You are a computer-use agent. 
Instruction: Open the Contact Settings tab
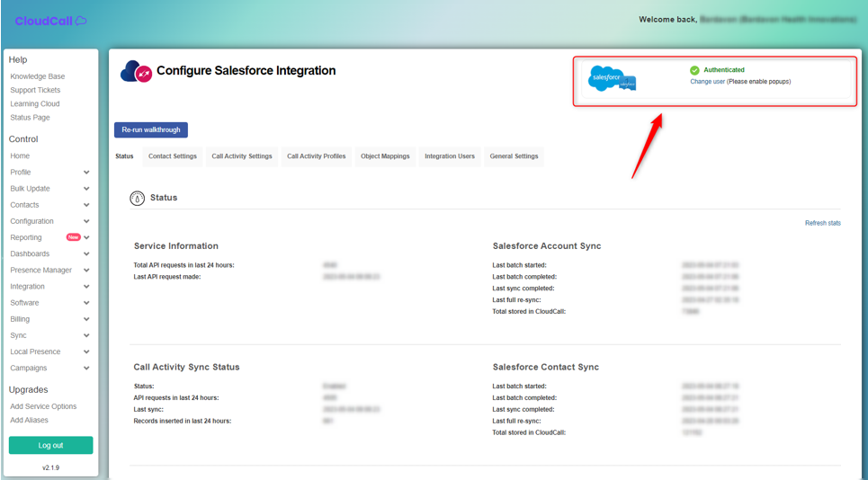coord(172,156)
